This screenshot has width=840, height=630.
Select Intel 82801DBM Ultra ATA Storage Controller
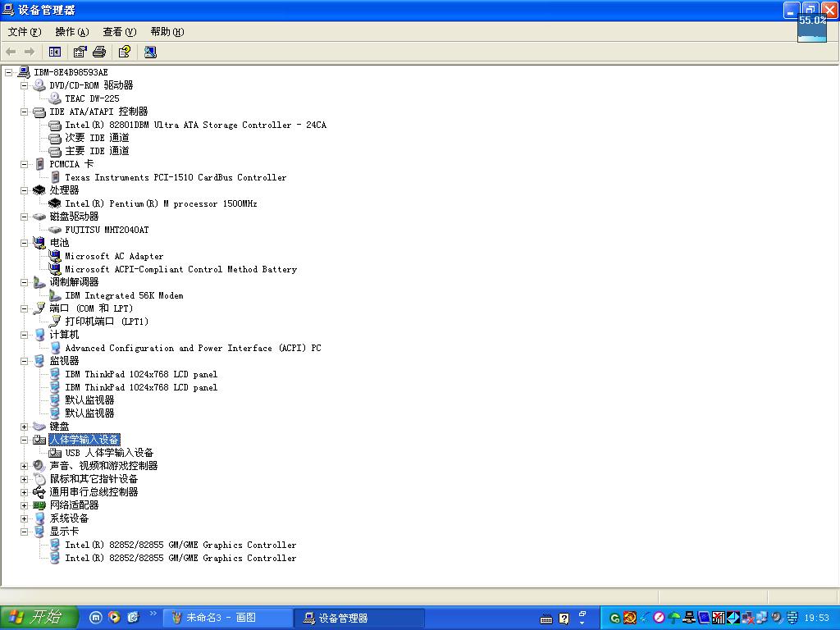[195, 125]
